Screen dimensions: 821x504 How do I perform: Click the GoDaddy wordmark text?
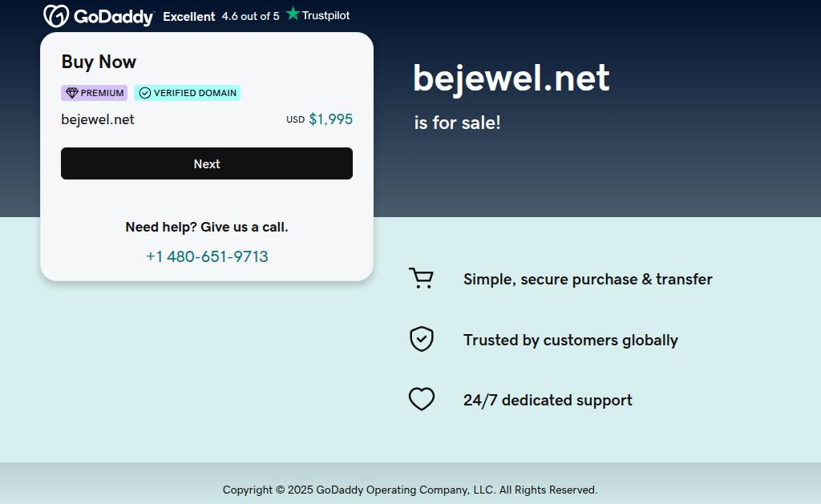113,16
